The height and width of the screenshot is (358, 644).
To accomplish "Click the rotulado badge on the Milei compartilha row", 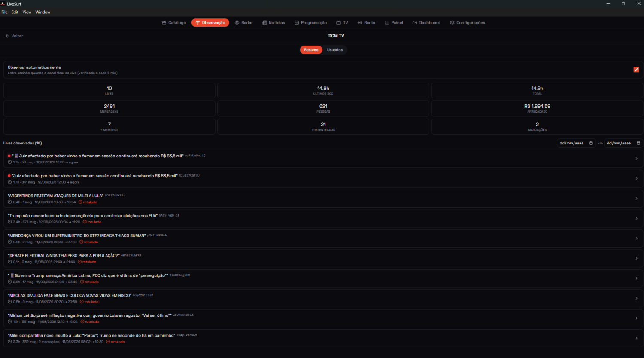I will pos(115,342).
